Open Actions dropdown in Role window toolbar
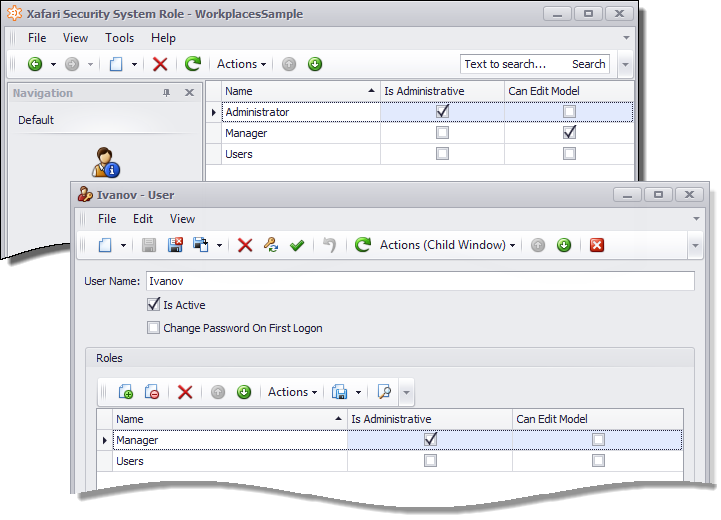 241,64
